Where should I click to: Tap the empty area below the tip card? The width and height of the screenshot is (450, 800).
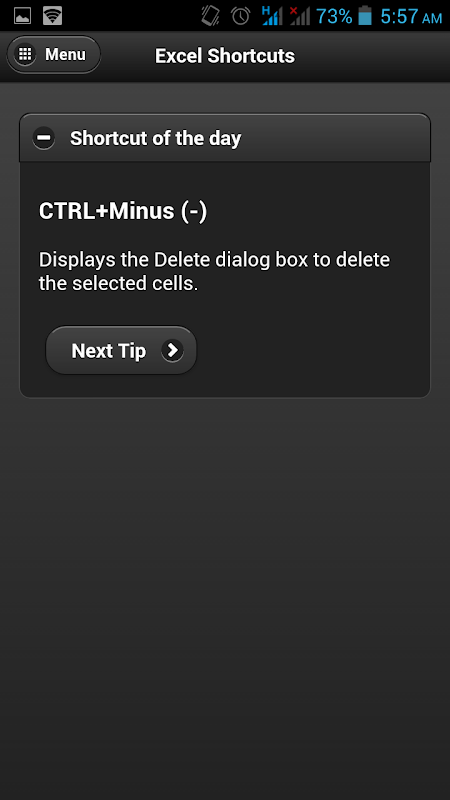(225, 597)
